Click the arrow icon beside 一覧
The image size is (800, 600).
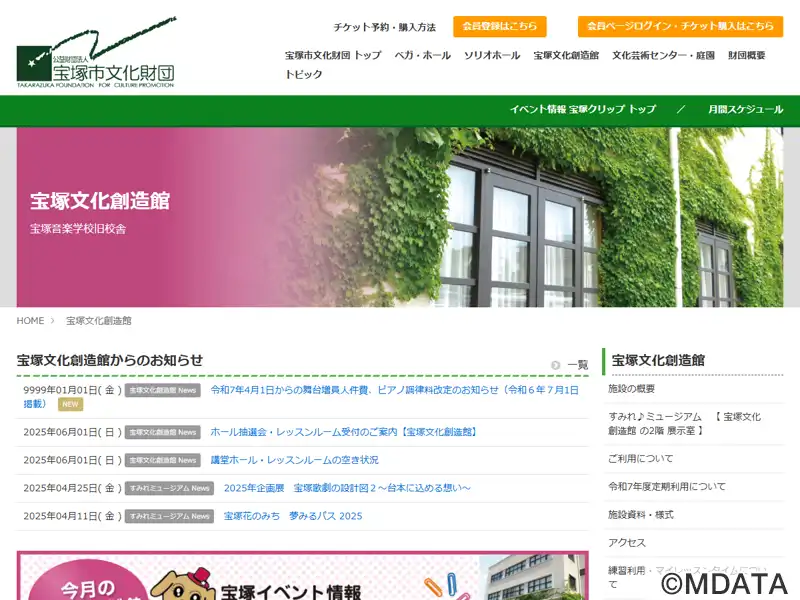(x=556, y=365)
